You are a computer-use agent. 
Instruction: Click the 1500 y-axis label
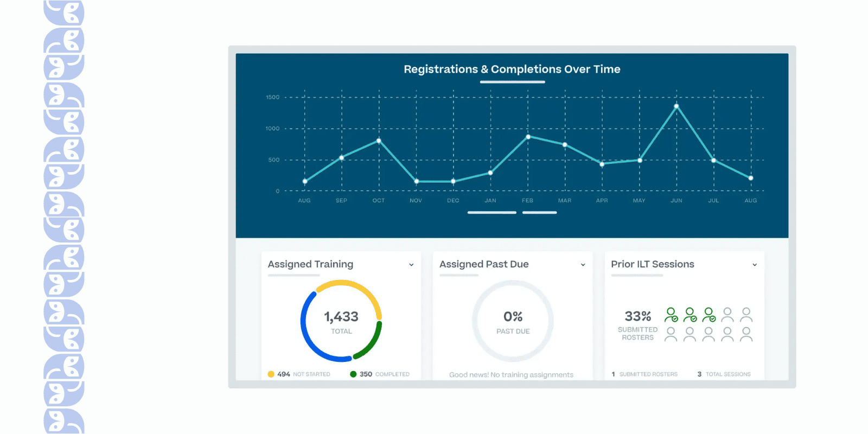click(x=272, y=98)
